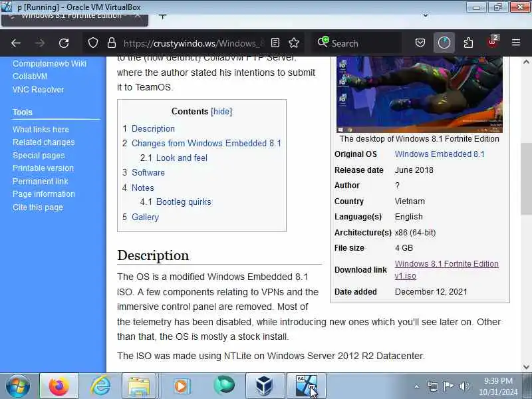
Task: Hide the Contents table with [hide]
Action: [x=221, y=111]
